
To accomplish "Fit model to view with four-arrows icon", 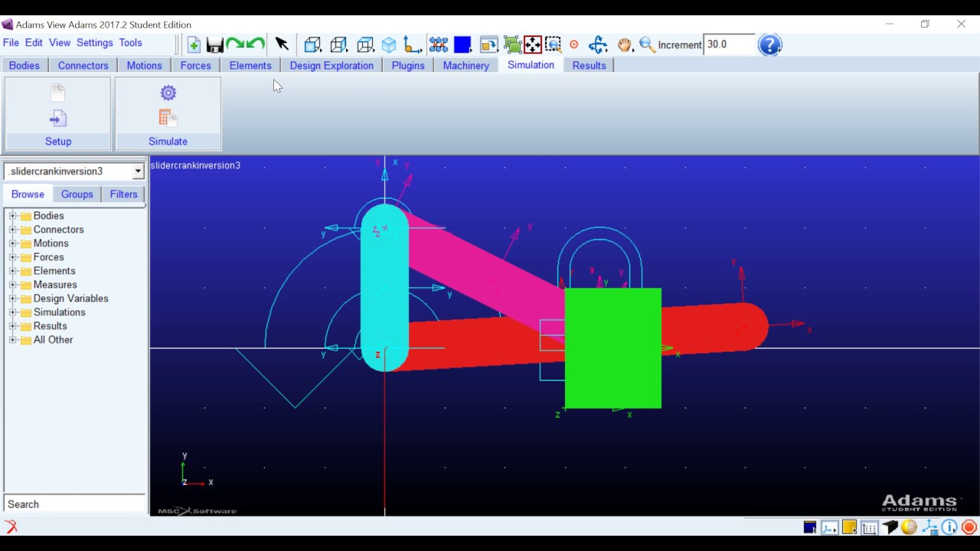I will (x=533, y=44).
